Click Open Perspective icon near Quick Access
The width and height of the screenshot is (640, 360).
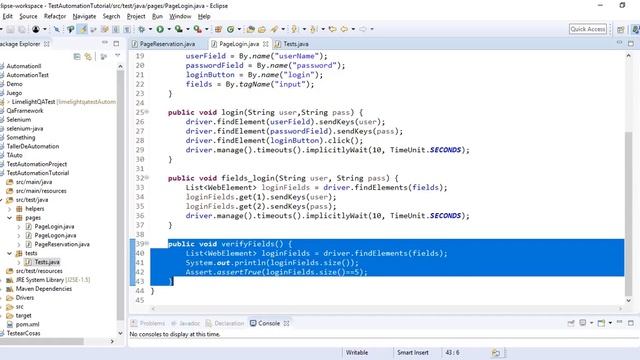[x=620, y=29]
